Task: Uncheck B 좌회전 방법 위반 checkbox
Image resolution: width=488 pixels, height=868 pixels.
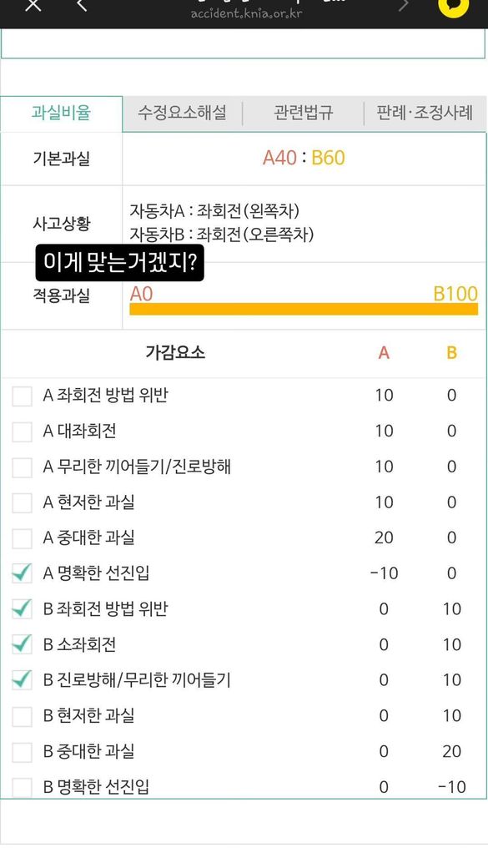Action: pyautogui.click(x=23, y=609)
